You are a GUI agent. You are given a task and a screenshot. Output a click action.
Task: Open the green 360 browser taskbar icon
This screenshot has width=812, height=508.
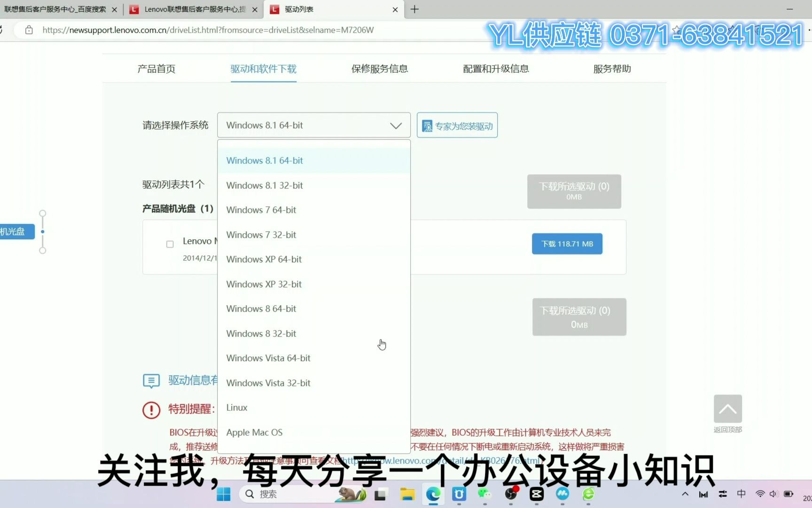pos(588,494)
